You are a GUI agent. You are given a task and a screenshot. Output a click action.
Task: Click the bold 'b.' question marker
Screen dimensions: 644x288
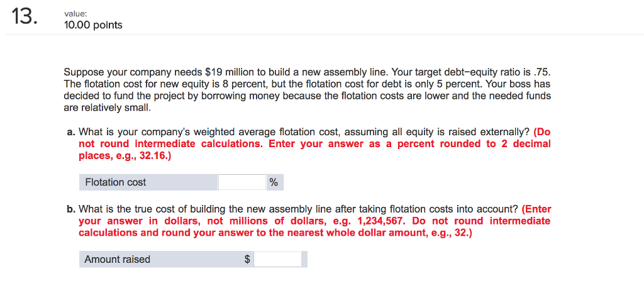(72, 209)
